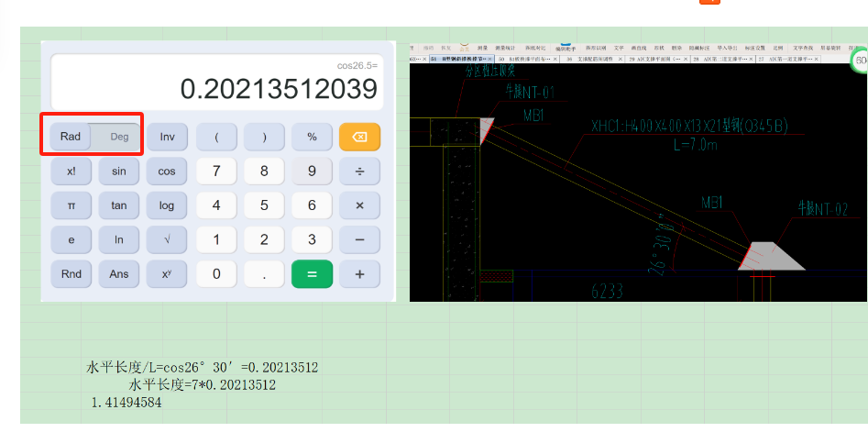
Task: Click the divide ÷ operator key
Action: (360, 172)
